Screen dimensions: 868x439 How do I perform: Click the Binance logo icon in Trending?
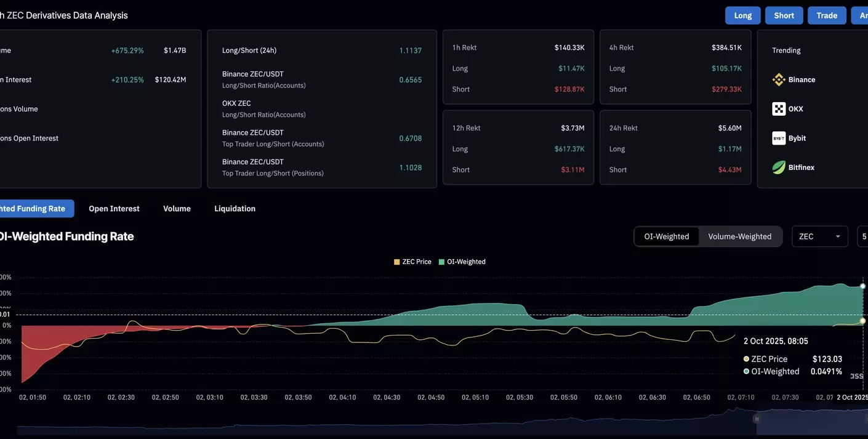[x=779, y=79]
